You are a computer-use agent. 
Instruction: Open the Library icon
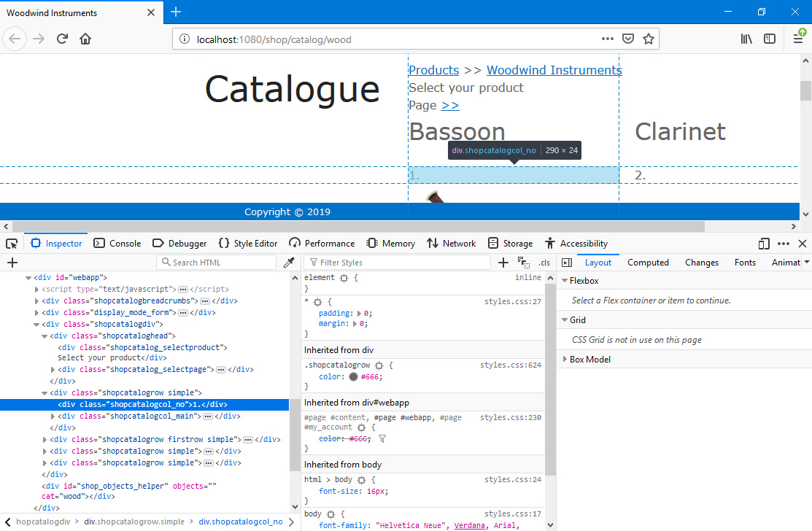746,39
